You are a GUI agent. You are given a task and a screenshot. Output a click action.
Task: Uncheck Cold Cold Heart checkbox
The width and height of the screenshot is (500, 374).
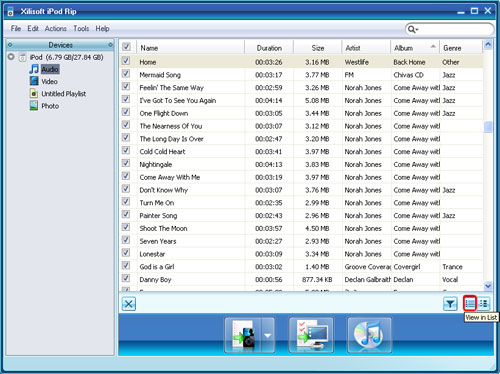[126, 150]
